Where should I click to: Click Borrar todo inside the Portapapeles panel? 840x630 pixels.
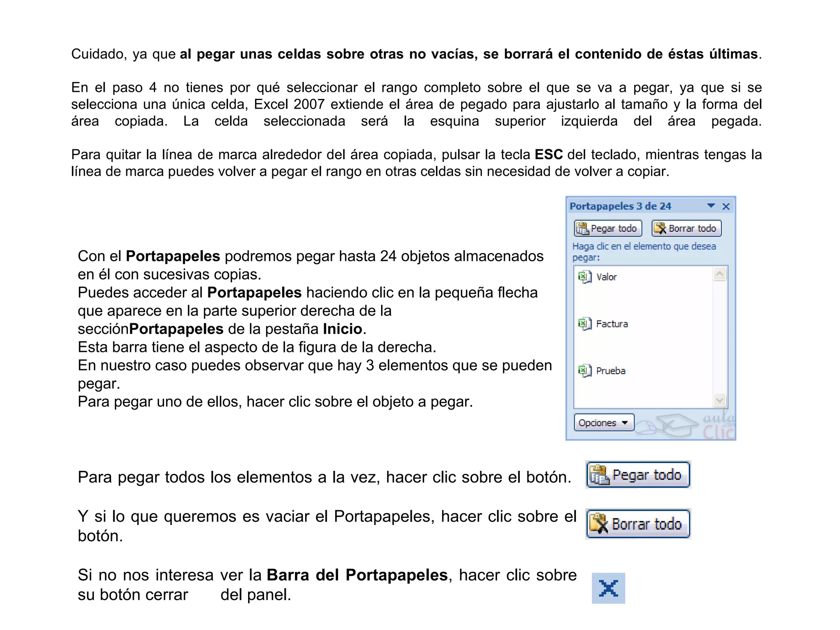pos(686,228)
